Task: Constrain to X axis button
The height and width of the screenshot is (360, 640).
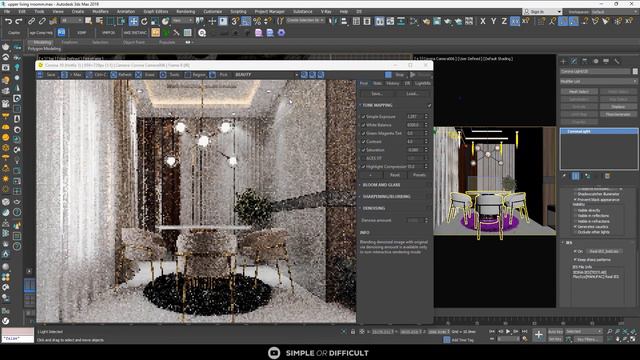Action: (x=483, y=21)
